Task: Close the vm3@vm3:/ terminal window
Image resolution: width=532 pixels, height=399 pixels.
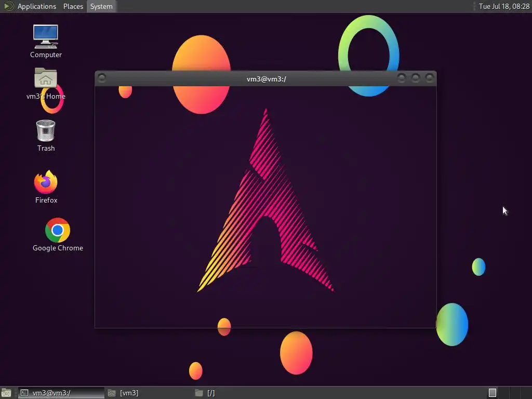Action: pos(429,78)
